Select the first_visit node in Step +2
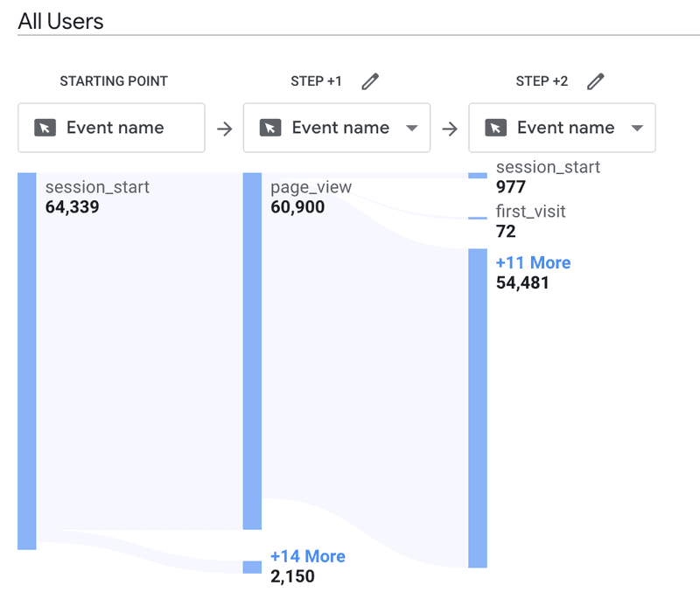Viewport: 700px width, 606px height. pyautogui.click(x=530, y=212)
